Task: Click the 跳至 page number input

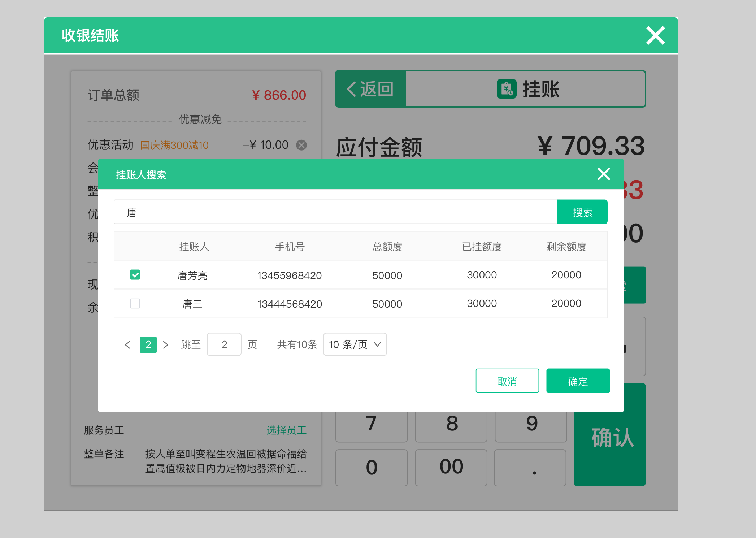Action: [x=224, y=344]
